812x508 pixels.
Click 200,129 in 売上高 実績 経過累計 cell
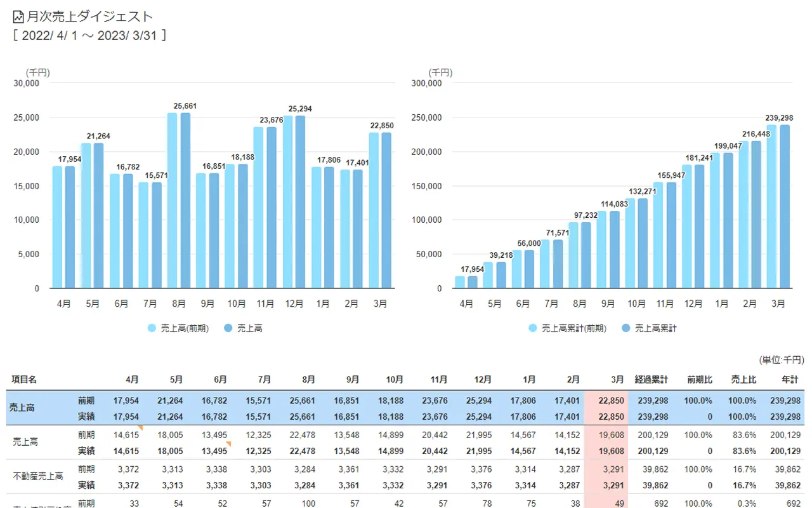(653, 451)
